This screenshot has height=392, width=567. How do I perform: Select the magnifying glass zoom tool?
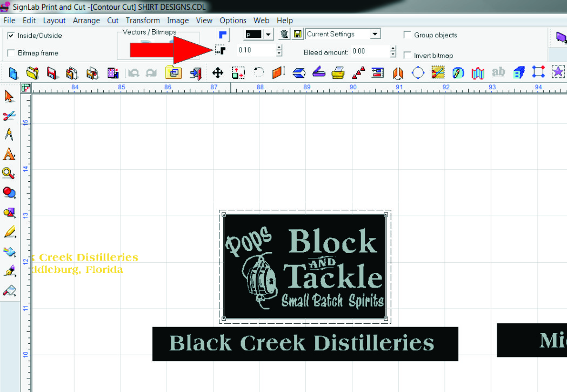8,173
